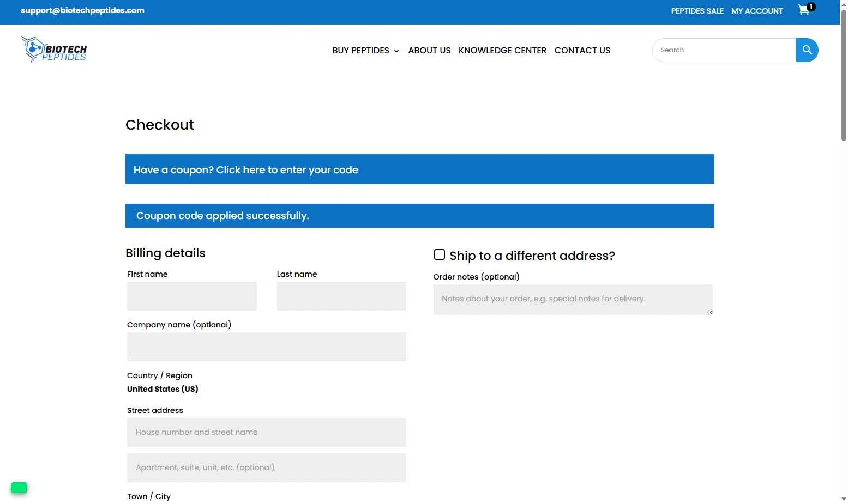848x504 pixels.
Task: Click the United States (US) country text
Action: [x=163, y=389]
